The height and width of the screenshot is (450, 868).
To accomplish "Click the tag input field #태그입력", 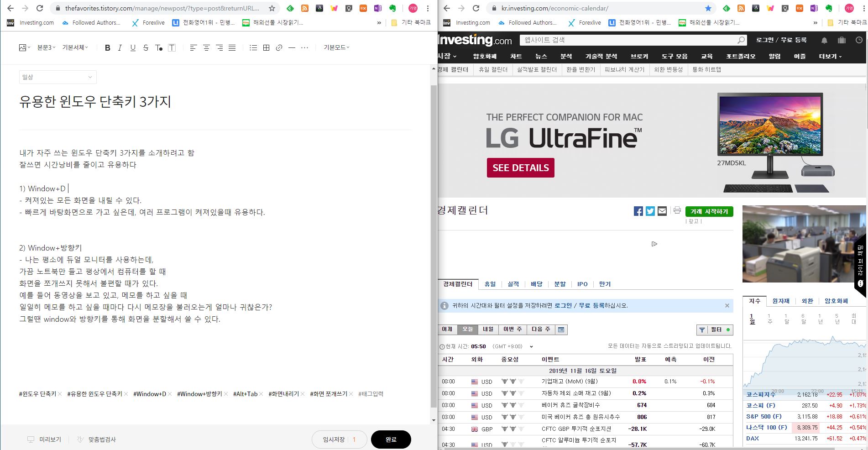I will [x=371, y=394].
